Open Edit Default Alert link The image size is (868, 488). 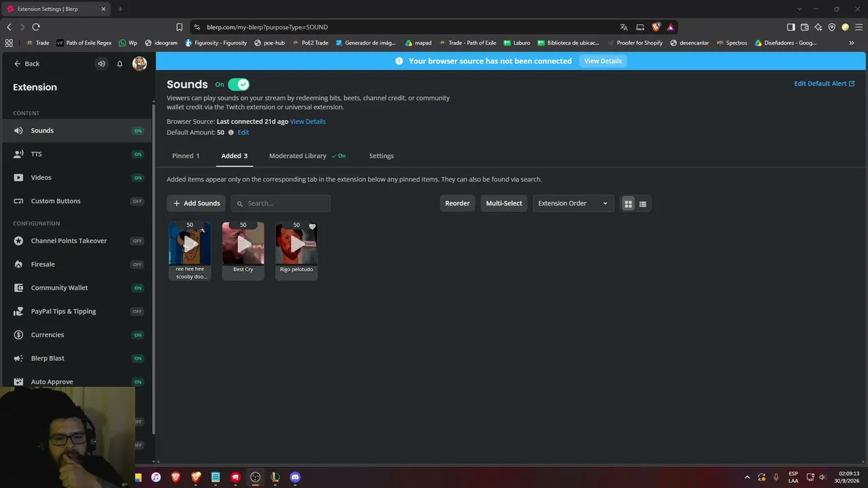click(824, 83)
